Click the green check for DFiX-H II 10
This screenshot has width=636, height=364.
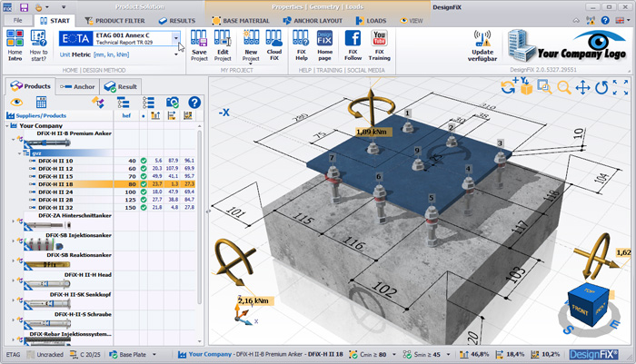144,161
